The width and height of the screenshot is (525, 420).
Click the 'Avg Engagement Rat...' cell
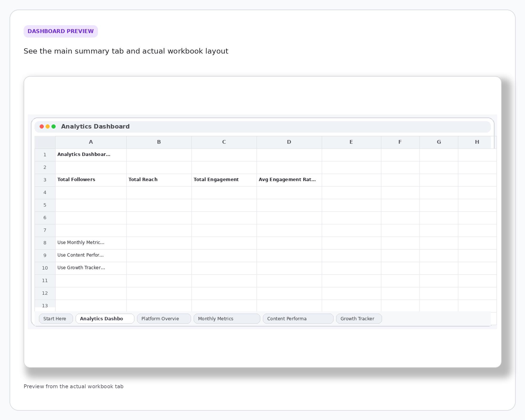pos(289,180)
